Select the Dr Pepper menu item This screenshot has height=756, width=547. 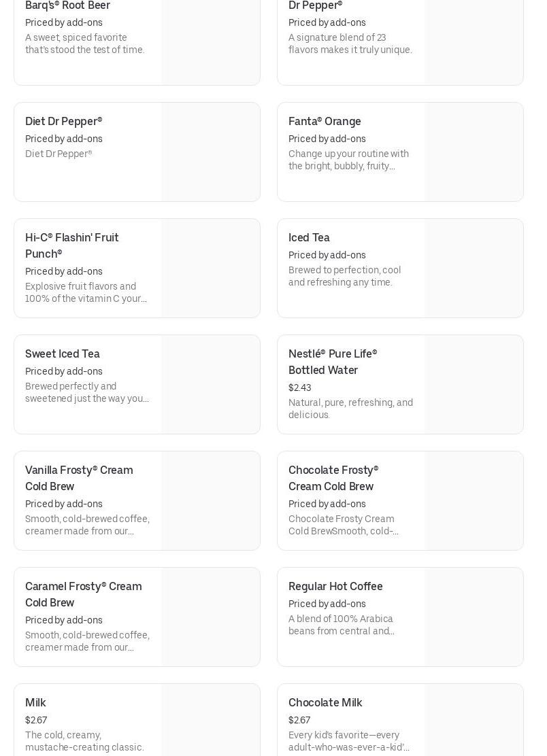tap(315, 6)
